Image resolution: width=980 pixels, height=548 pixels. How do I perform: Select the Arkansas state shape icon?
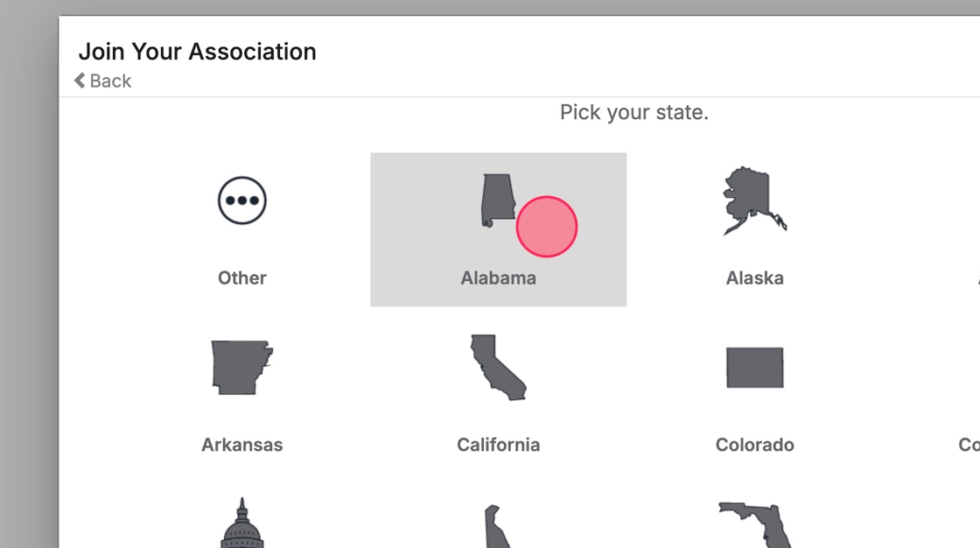[x=241, y=368]
